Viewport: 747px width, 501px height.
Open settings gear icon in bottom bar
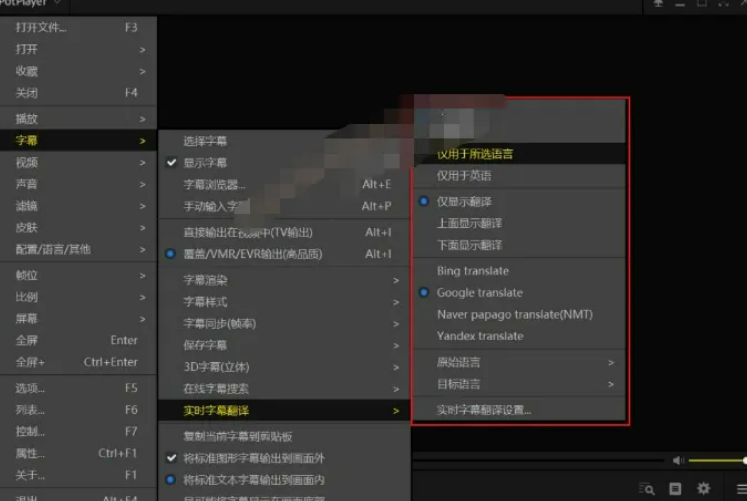coord(703,489)
